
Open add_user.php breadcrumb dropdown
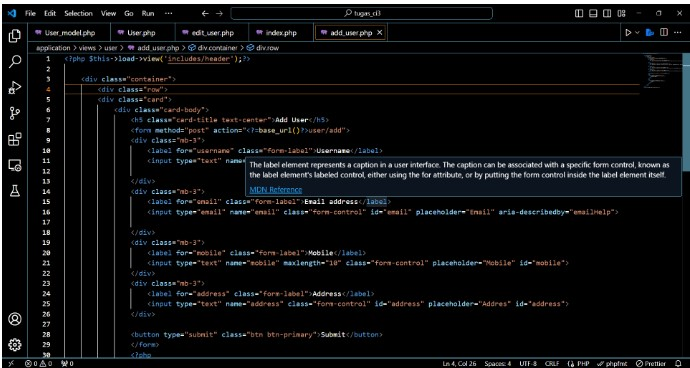(x=154, y=48)
